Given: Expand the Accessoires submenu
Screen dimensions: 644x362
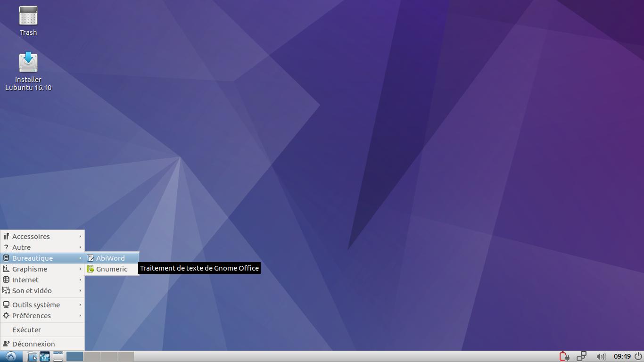Looking at the screenshot, I should pos(42,236).
